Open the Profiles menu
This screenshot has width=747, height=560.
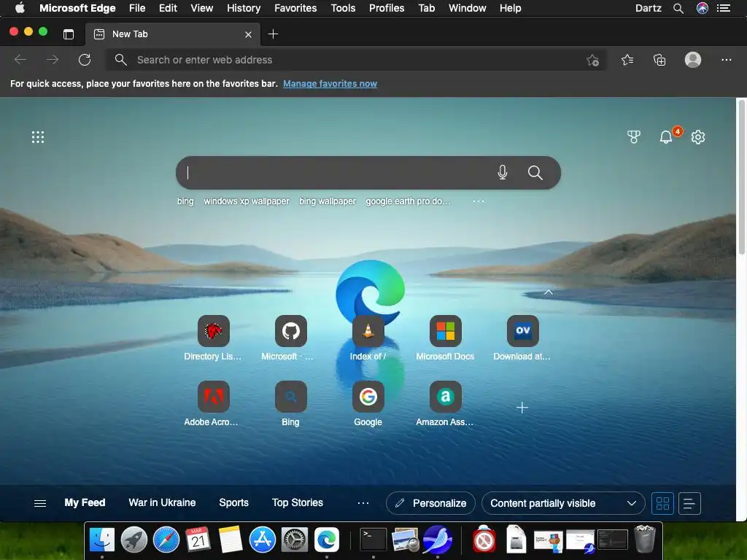[387, 8]
